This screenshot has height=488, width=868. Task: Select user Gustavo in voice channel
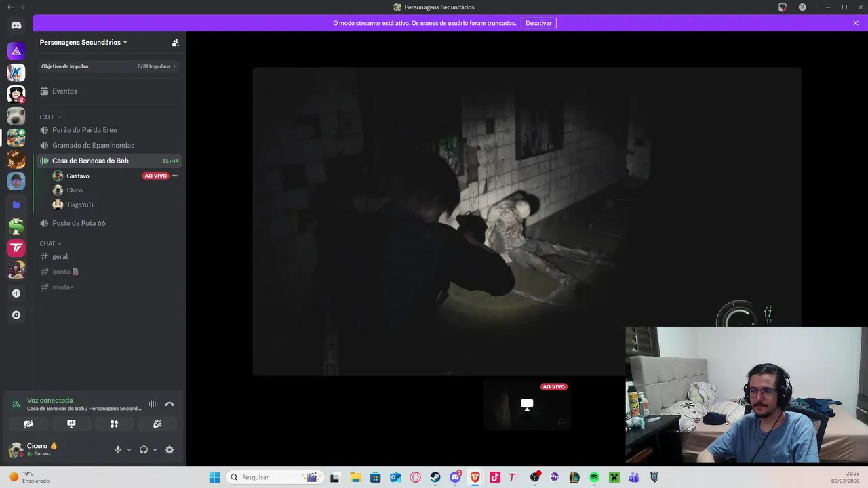point(77,176)
